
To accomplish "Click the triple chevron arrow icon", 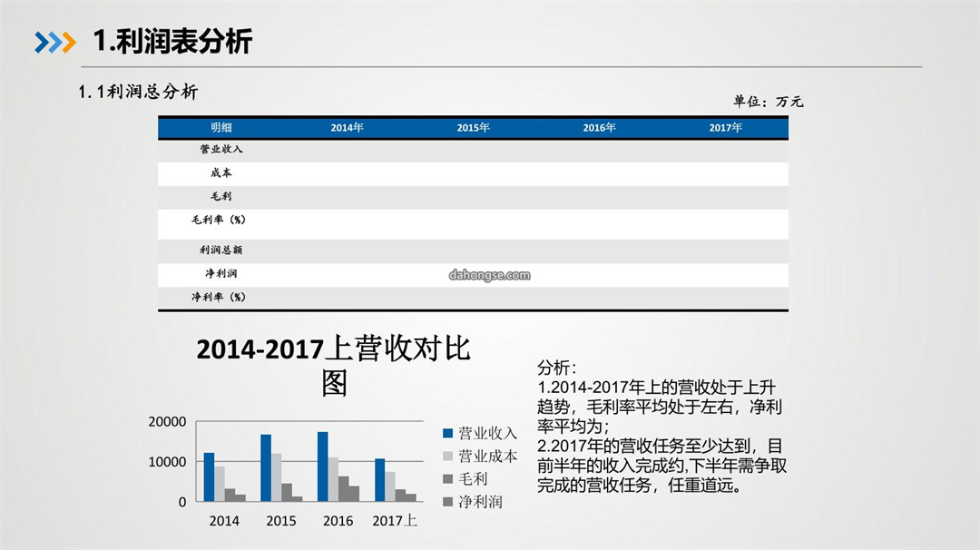I will 55,42.
